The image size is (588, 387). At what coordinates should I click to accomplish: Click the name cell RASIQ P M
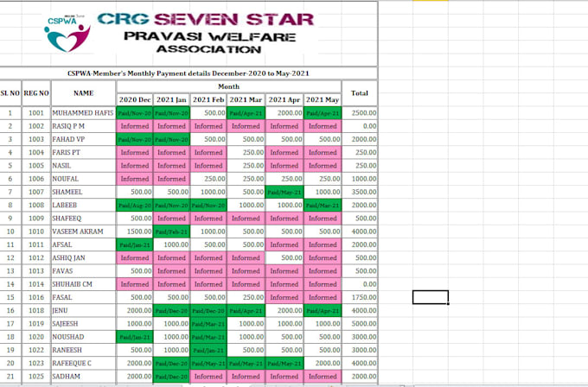(x=83, y=126)
